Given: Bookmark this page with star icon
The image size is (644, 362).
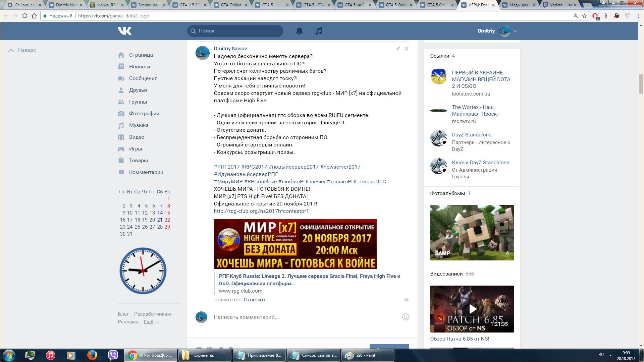Looking at the screenshot, I should click(x=584, y=16).
